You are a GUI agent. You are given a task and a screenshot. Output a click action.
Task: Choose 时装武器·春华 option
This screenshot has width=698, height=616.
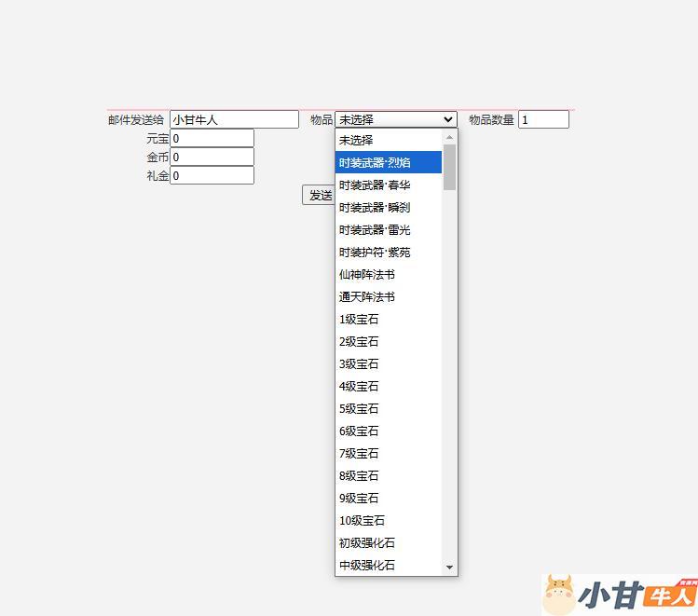tap(388, 185)
